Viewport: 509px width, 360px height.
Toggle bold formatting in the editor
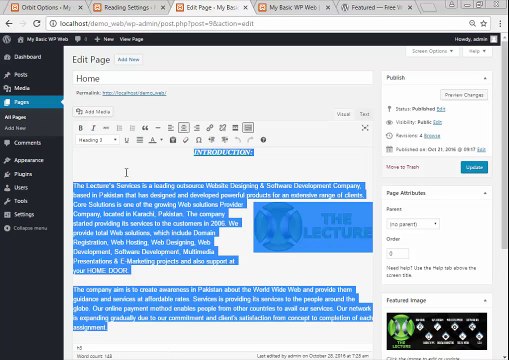pyautogui.click(x=80, y=128)
